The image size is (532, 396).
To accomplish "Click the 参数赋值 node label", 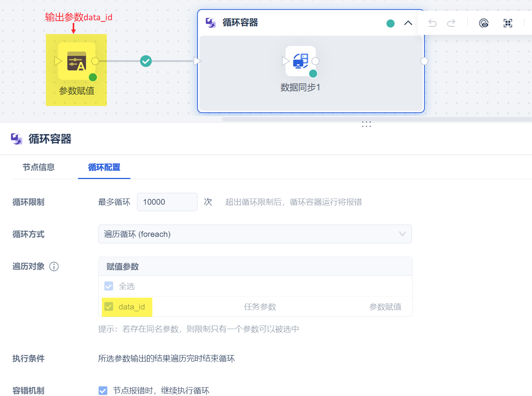I will tap(77, 91).
